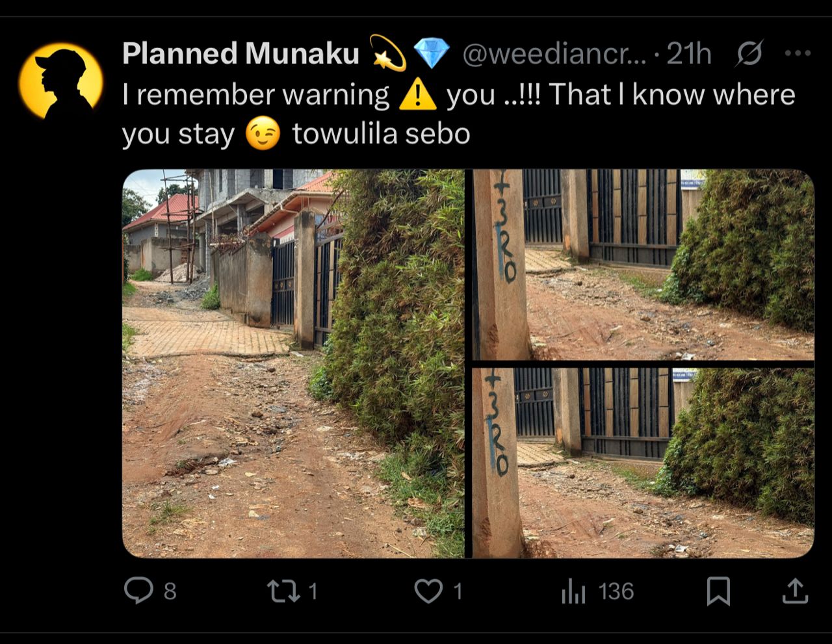Like the post with the heart icon
The height and width of the screenshot is (644, 832).
[x=428, y=591]
